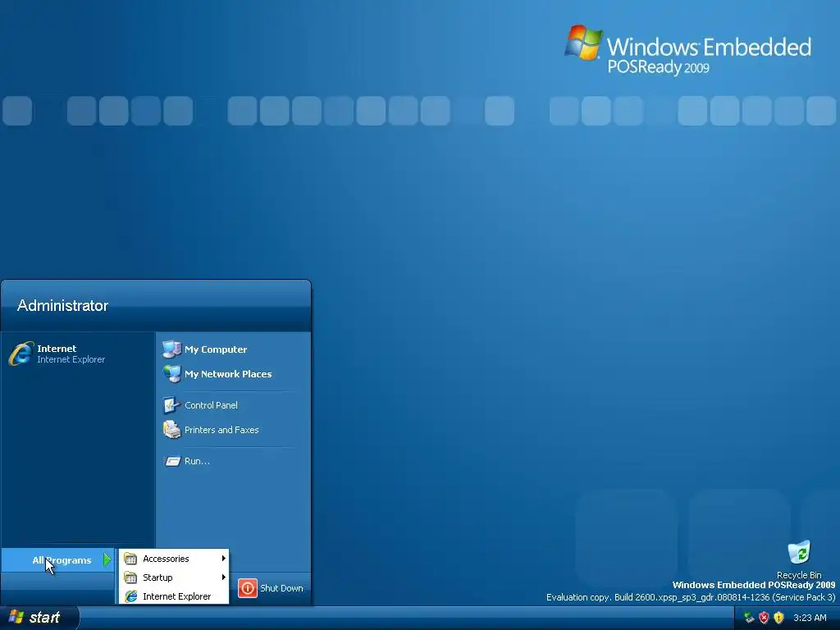This screenshot has height=630, width=840.
Task: Launch the pinned Internet Explorer icon
Action: tap(21, 354)
